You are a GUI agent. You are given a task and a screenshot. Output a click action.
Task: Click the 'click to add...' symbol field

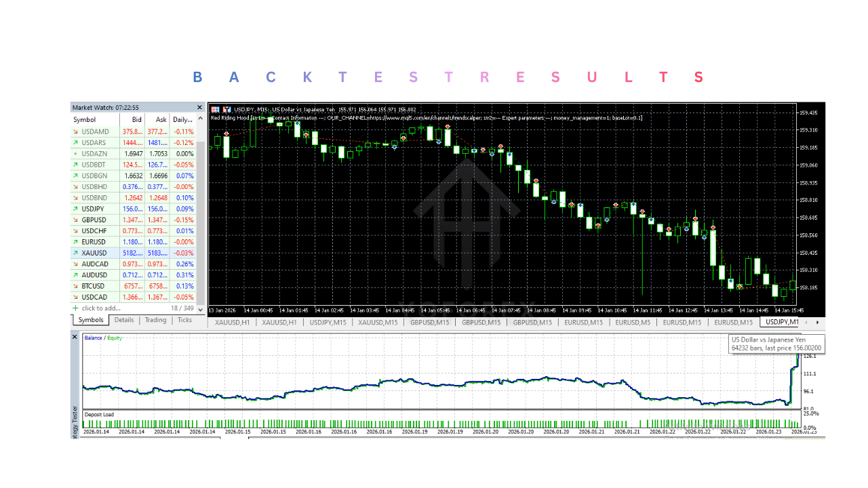click(x=100, y=308)
